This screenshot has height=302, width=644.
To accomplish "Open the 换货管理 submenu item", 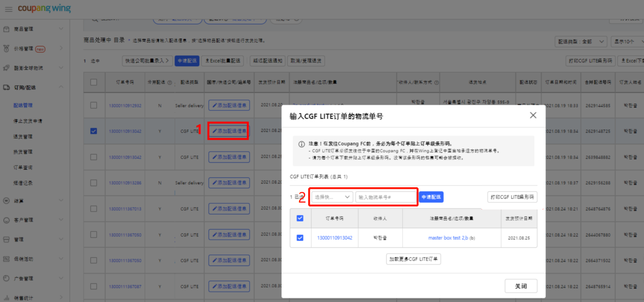I will click(x=23, y=152).
